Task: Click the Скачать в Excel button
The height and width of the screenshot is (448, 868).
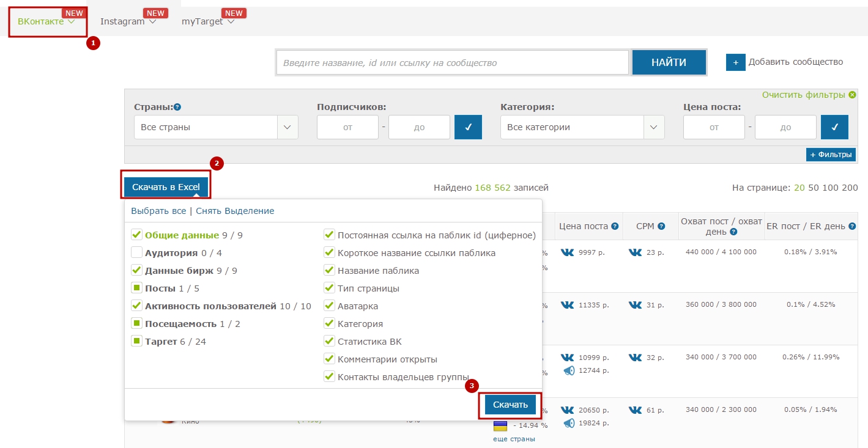Action: pyautogui.click(x=166, y=187)
